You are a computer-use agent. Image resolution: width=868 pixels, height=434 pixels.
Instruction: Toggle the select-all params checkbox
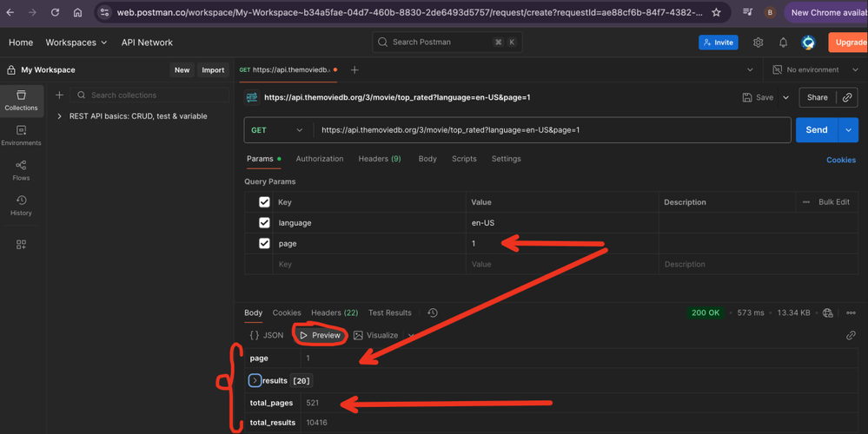[264, 202]
